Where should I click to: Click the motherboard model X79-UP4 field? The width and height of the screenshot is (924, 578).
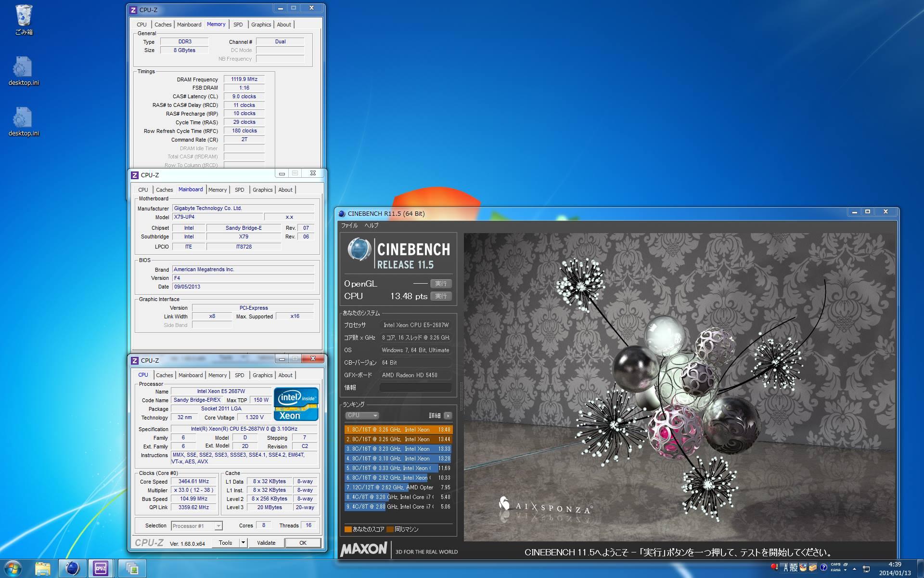pos(217,217)
